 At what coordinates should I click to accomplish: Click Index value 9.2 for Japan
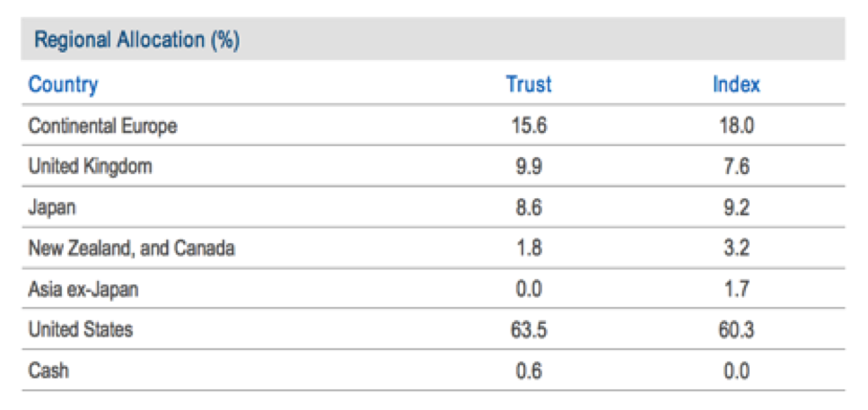click(x=736, y=207)
